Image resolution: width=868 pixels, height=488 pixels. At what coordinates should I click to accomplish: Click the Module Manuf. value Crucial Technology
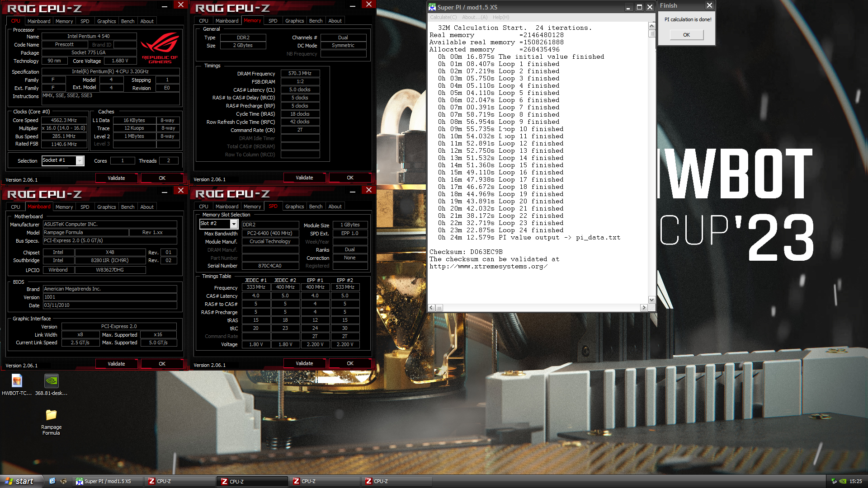point(270,241)
